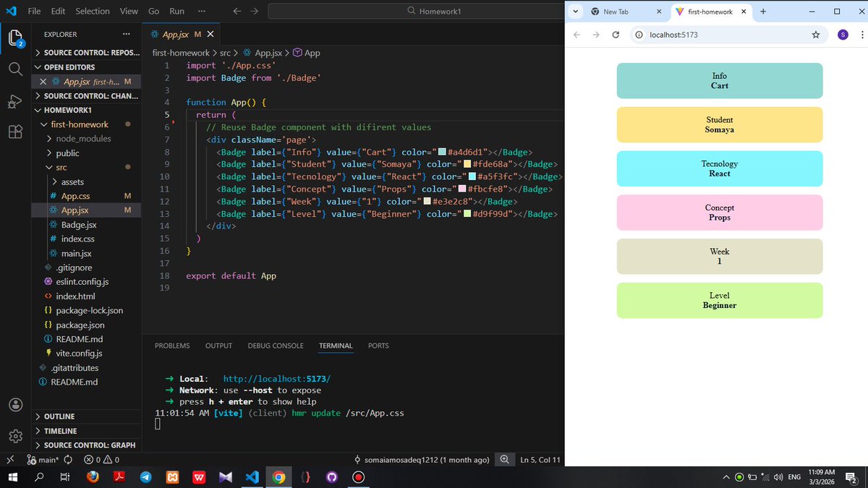This screenshot has width=868, height=488.
Task: Click the Technology React badge on page
Action: [720, 168]
